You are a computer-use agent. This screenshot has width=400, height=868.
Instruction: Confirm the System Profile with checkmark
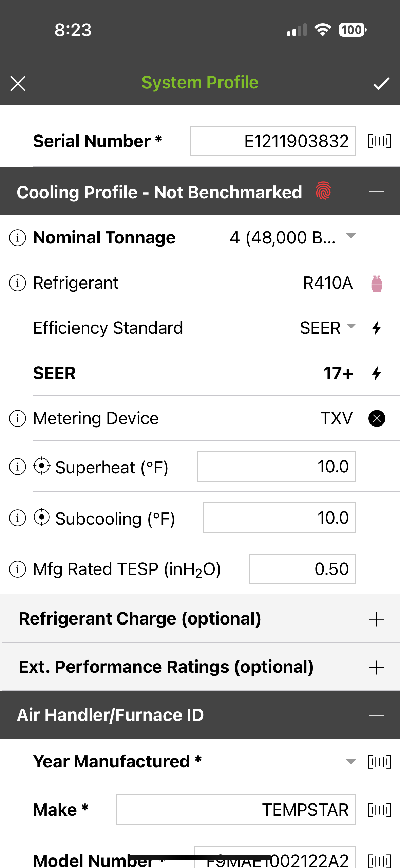pos(381,84)
